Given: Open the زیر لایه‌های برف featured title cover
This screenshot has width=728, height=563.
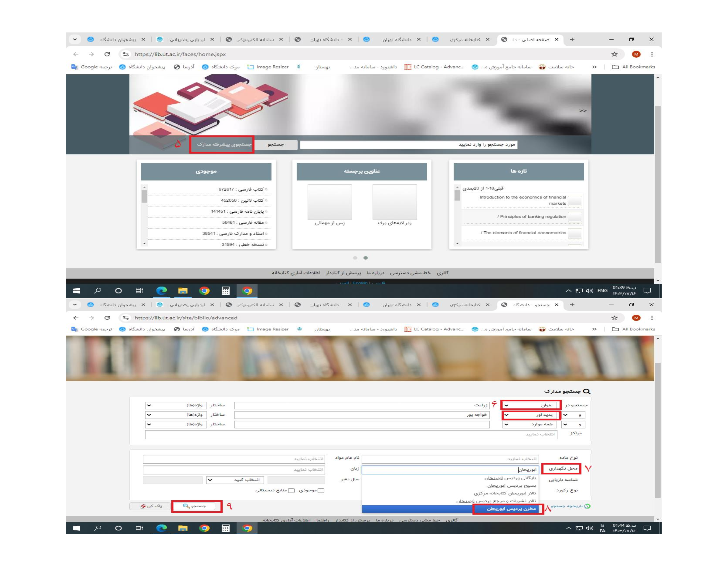Looking at the screenshot, I should point(395,202).
